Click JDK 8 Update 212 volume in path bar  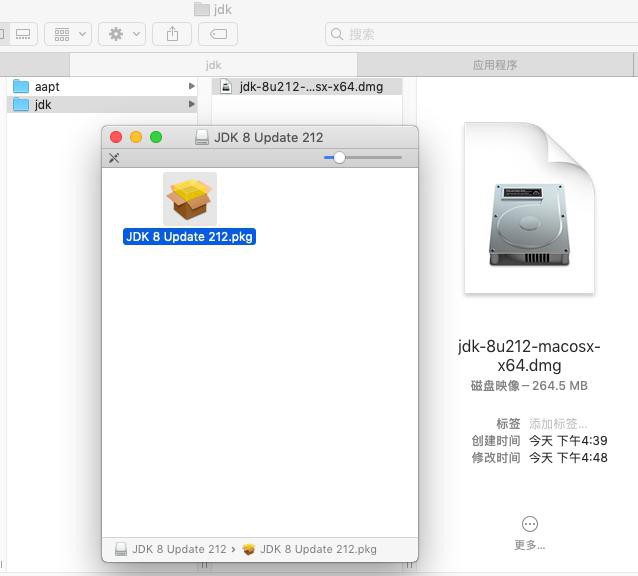click(171, 549)
